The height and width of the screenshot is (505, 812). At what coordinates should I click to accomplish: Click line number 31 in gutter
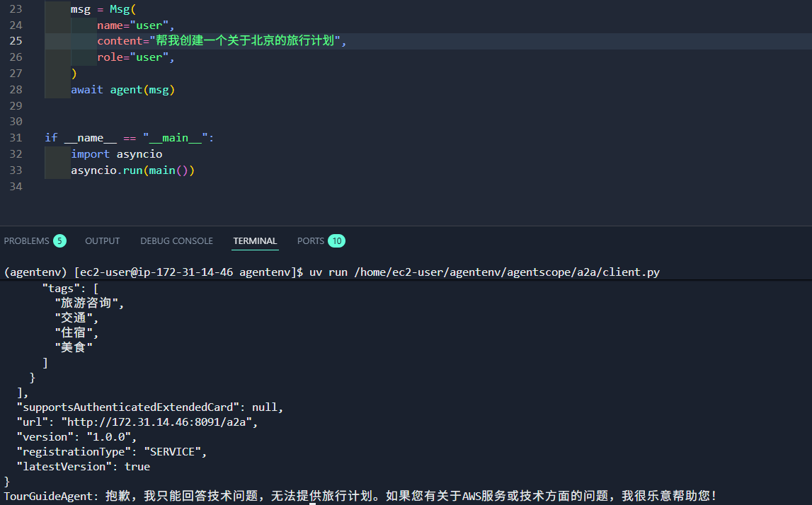16,138
